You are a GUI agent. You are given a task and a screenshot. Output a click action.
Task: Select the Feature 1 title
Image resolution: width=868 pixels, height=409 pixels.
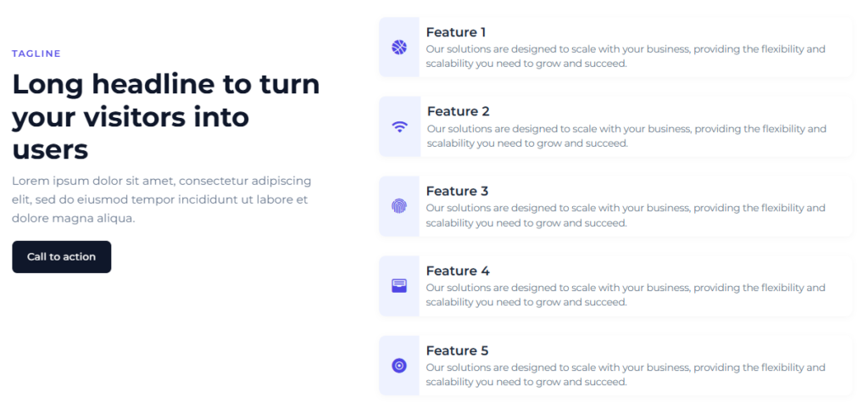tap(456, 32)
